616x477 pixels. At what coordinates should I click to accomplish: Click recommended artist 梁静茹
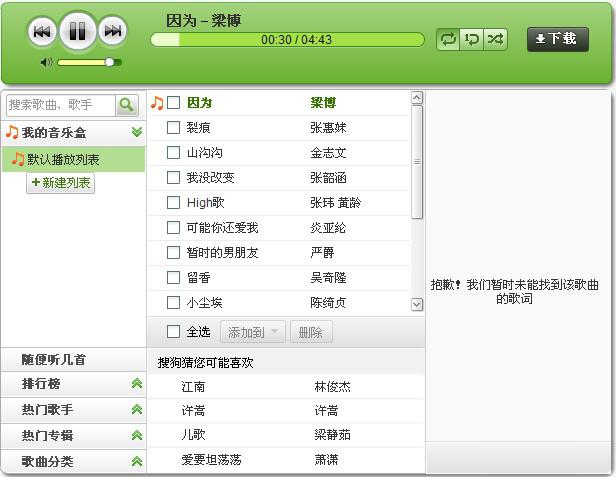click(x=332, y=435)
